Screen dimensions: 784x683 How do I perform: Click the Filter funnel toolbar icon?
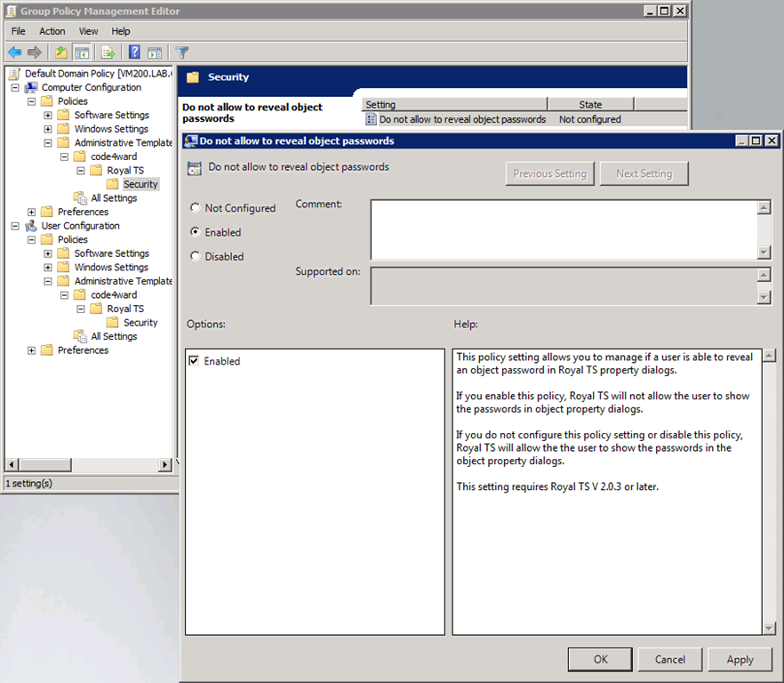pyautogui.click(x=182, y=52)
